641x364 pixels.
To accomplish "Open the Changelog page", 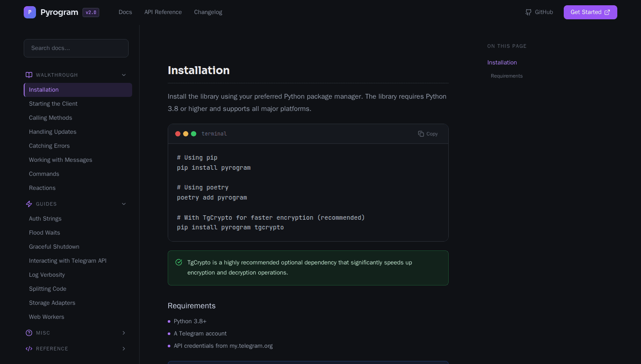I will click(208, 12).
